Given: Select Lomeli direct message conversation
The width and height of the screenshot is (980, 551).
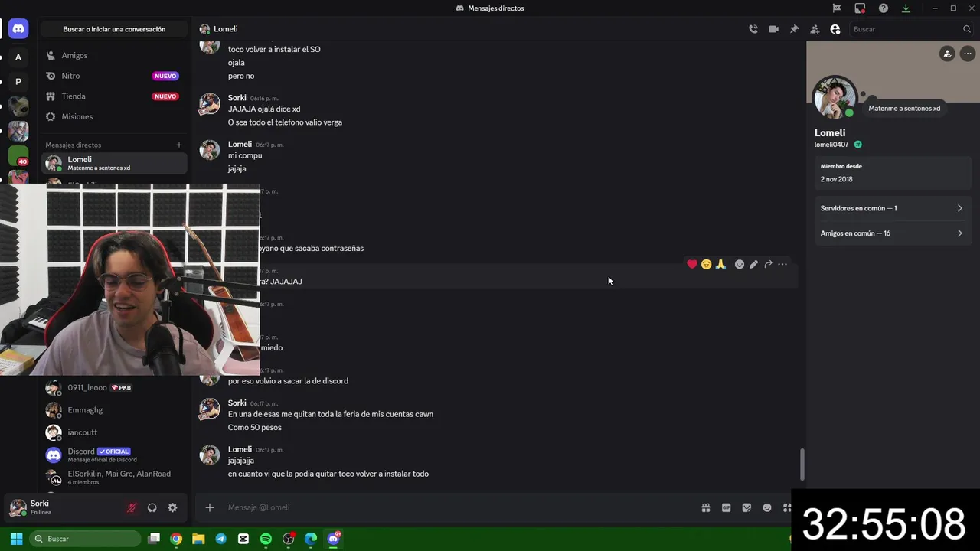Looking at the screenshot, I should tap(114, 163).
